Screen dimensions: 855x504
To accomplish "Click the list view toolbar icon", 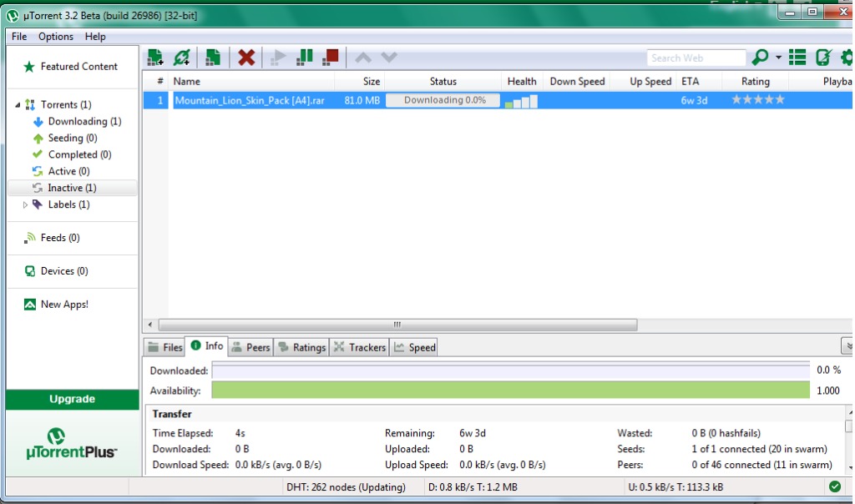I will [x=797, y=58].
